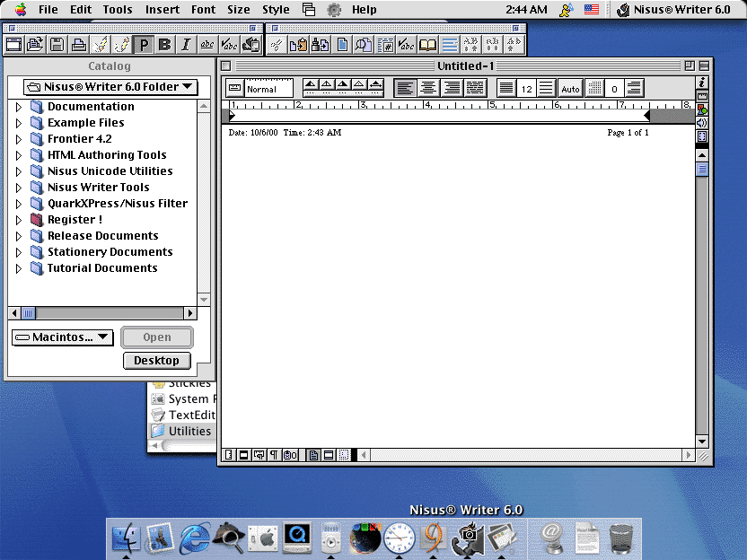The height and width of the screenshot is (560, 747).
Task: Click the show invisibles paragraph mark icon
Action: pyautogui.click(x=274, y=455)
